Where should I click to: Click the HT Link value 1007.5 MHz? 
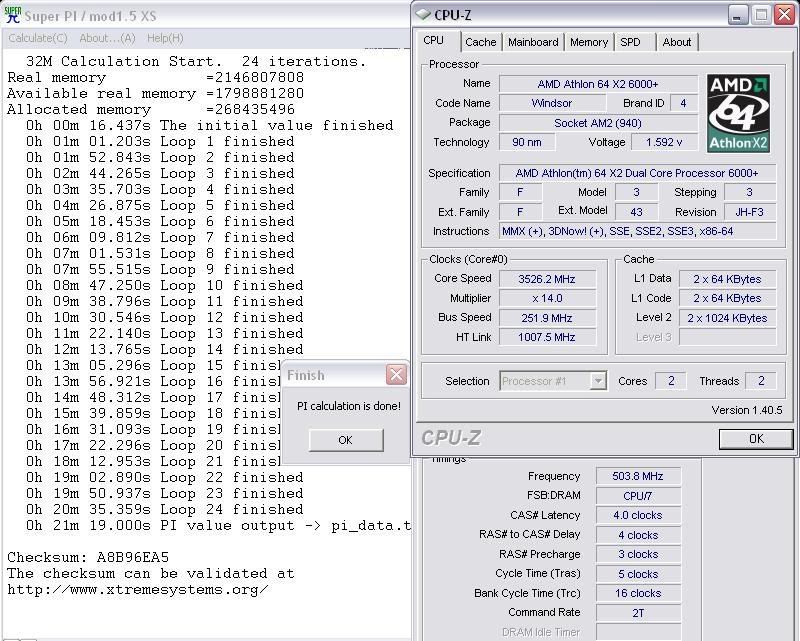(x=547, y=337)
